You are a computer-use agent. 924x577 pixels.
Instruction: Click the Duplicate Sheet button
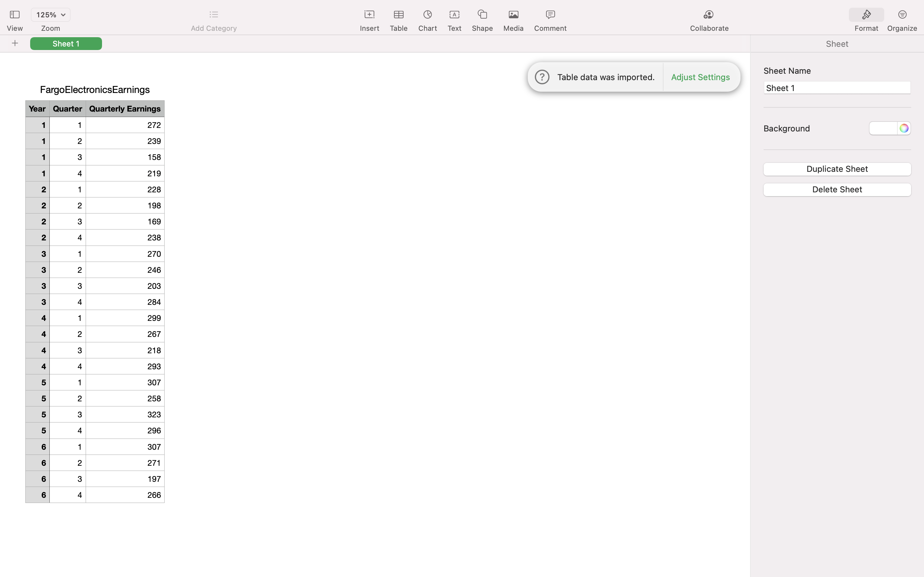837,169
